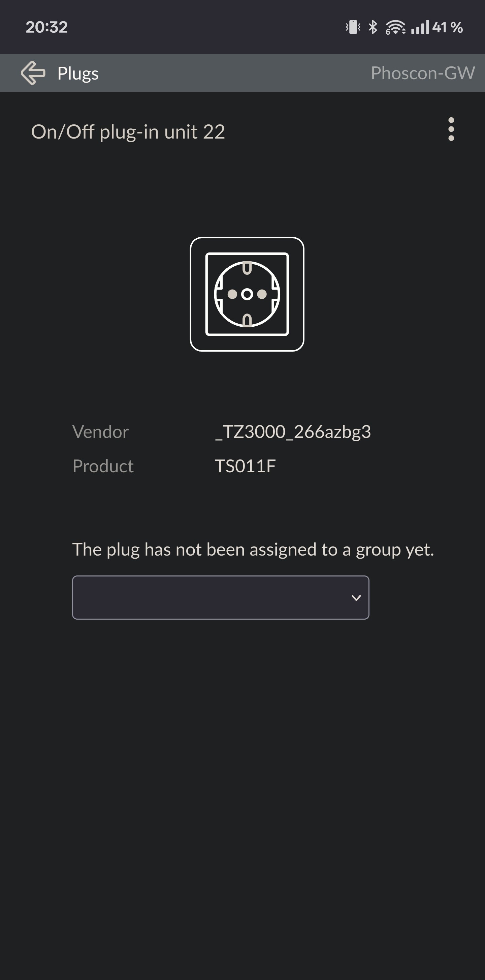Tap the plug socket icon
The width and height of the screenshot is (485, 980).
[247, 294]
